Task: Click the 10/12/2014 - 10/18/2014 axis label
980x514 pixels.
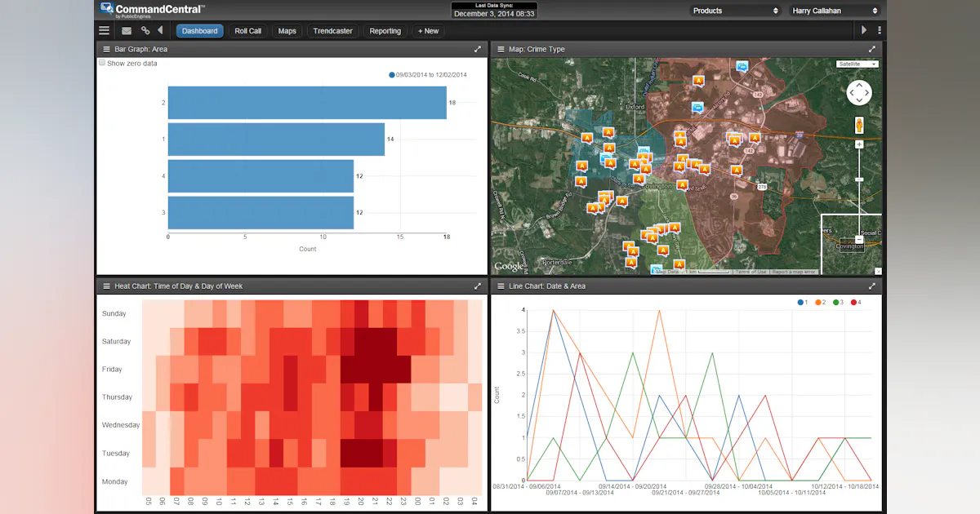Action: click(x=846, y=486)
